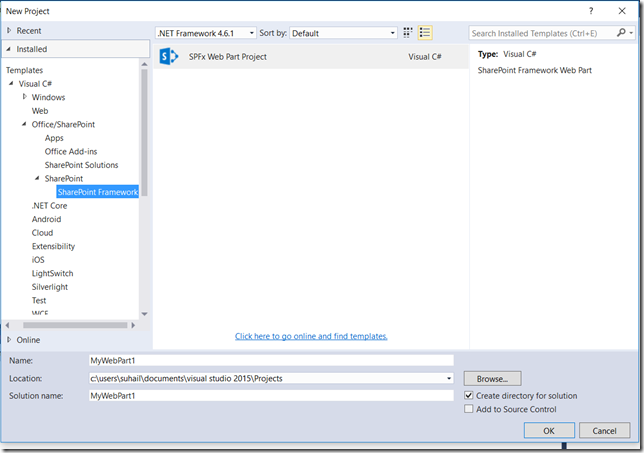Expand the Online section

click(x=9, y=340)
